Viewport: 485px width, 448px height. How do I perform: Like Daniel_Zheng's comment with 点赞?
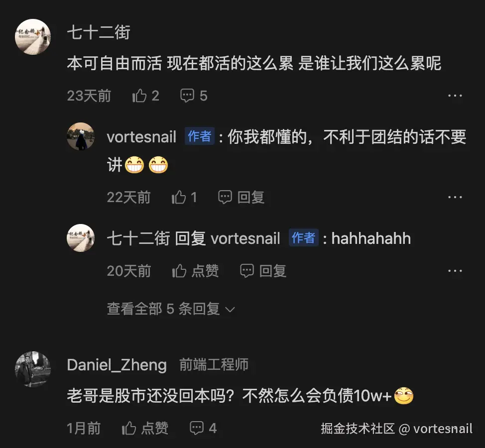pos(145,429)
